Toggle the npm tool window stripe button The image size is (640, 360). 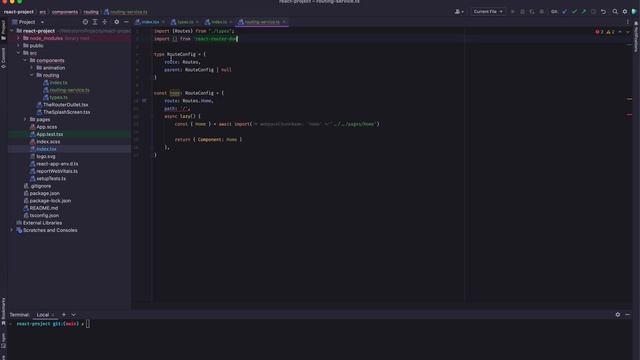pos(3,340)
